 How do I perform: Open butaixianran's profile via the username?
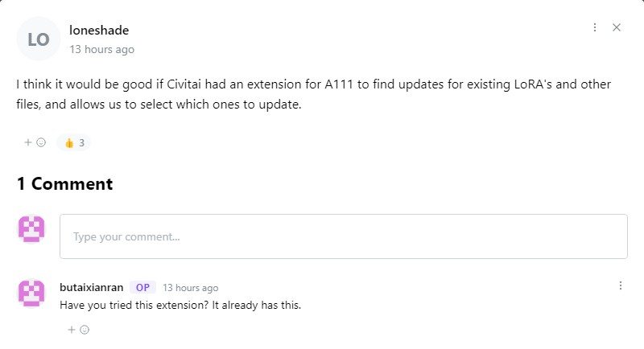[x=92, y=287]
